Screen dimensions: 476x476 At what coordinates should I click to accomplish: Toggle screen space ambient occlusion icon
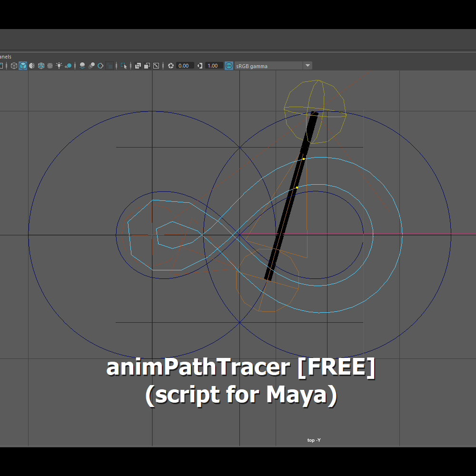tap(82, 66)
